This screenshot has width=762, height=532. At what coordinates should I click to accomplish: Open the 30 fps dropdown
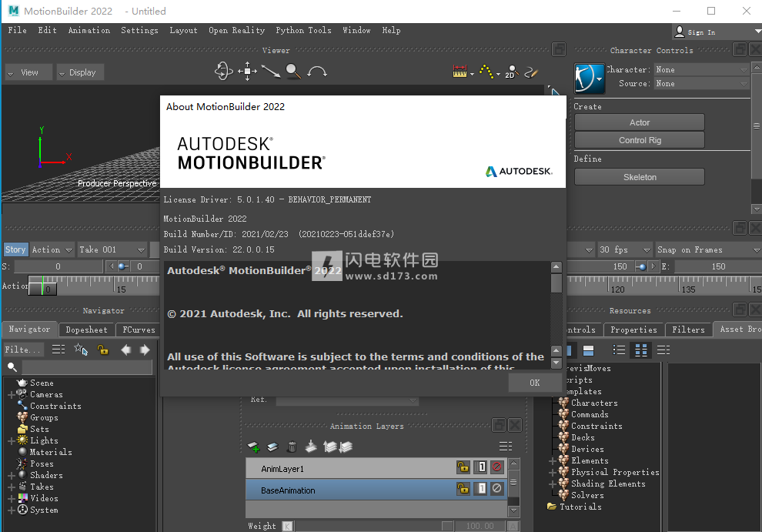[x=624, y=250]
